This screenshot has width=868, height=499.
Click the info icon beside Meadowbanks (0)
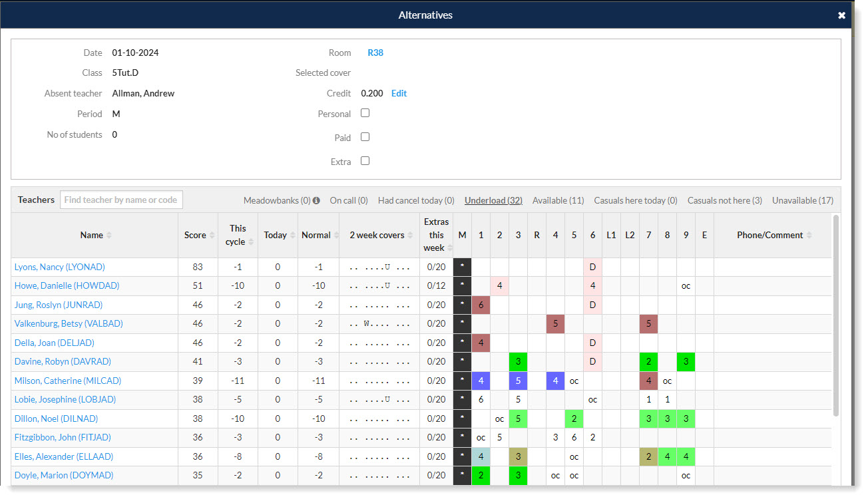tap(316, 200)
